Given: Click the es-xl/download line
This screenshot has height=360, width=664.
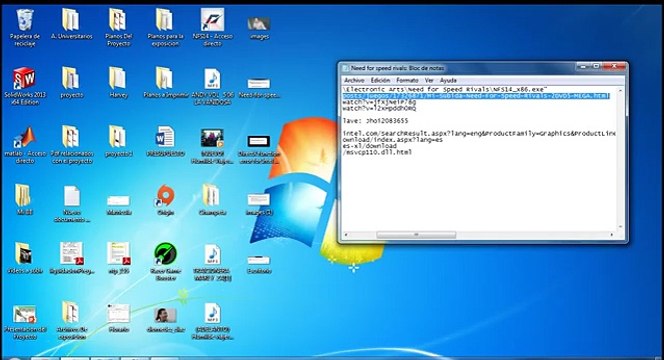Looking at the screenshot, I should tap(370, 146).
